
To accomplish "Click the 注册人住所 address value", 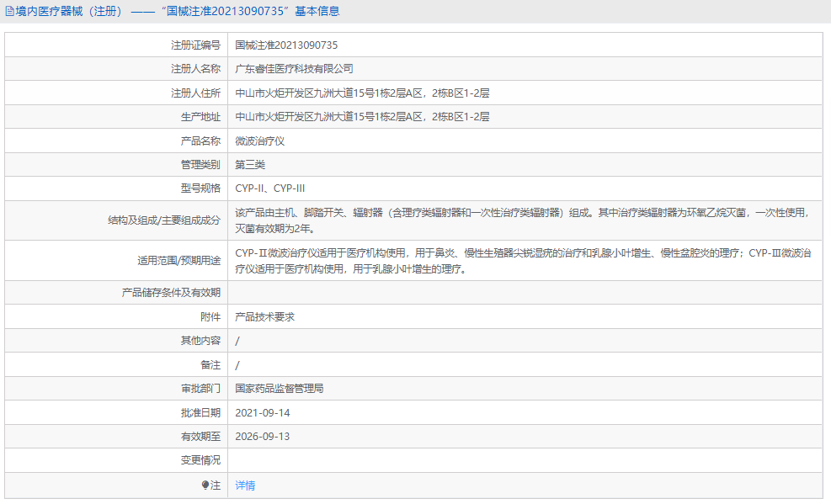I will 362,93.
